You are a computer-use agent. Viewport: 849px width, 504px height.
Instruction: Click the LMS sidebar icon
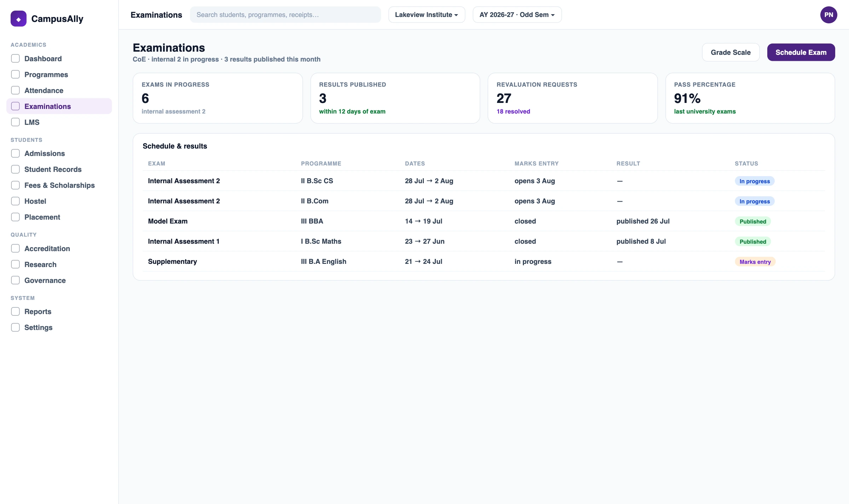(15, 122)
